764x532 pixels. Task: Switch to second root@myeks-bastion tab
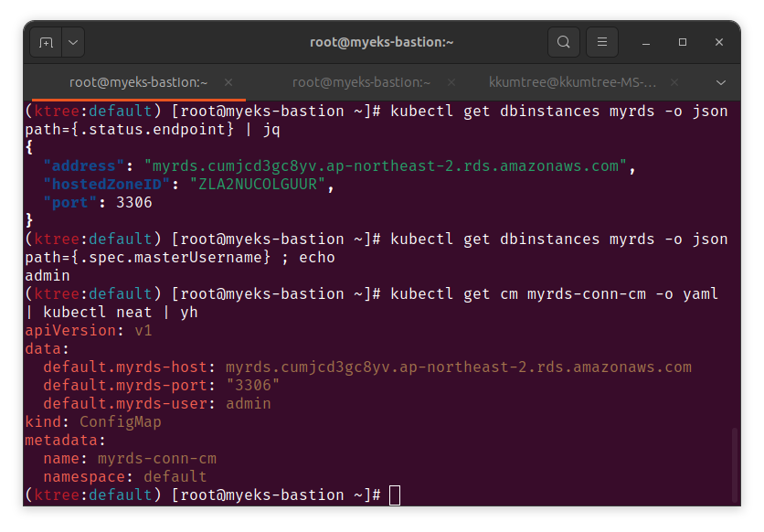(x=362, y=82)
